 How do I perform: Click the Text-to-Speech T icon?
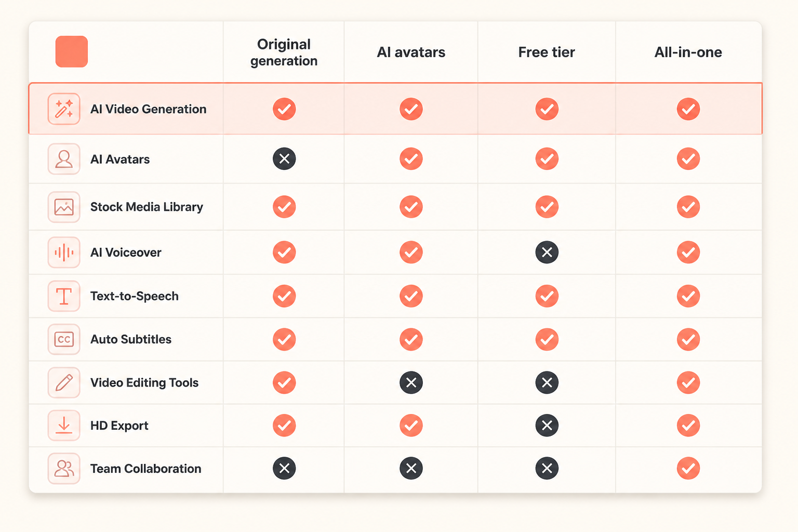[64, 296]
